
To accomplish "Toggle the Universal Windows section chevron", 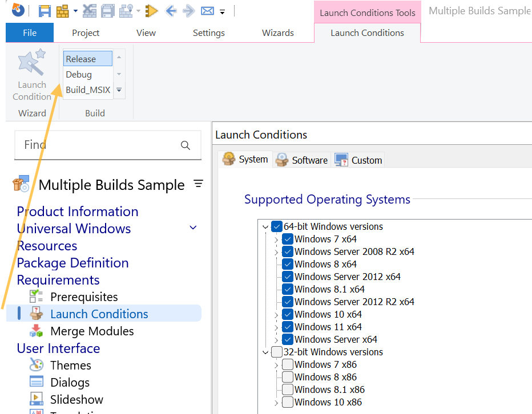I will click(193, 228).
